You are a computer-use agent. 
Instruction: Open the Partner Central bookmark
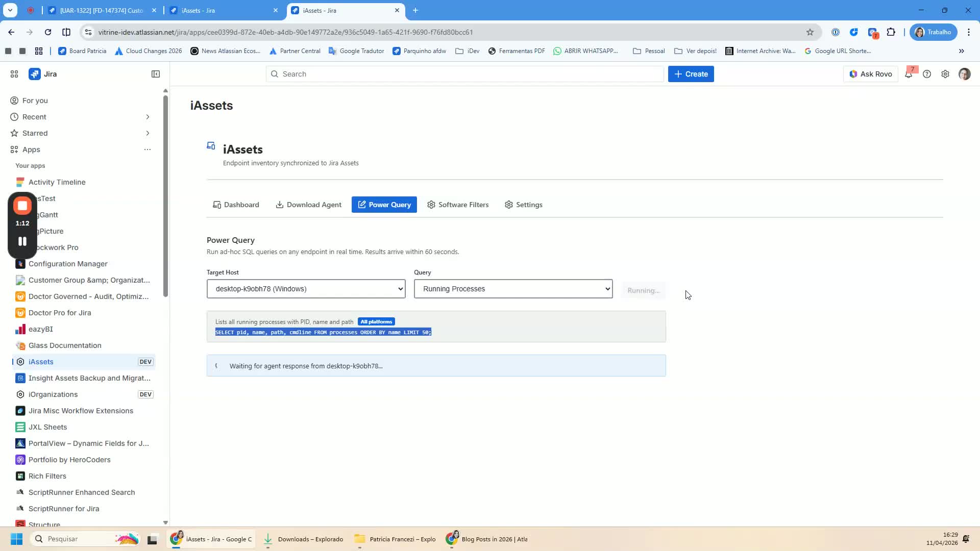click(x=295, y=51)
